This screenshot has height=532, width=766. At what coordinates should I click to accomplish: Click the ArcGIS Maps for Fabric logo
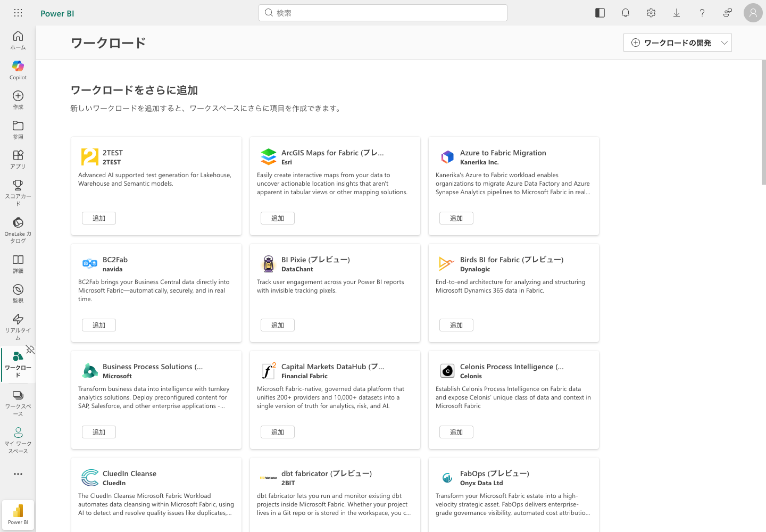[269, 157]
